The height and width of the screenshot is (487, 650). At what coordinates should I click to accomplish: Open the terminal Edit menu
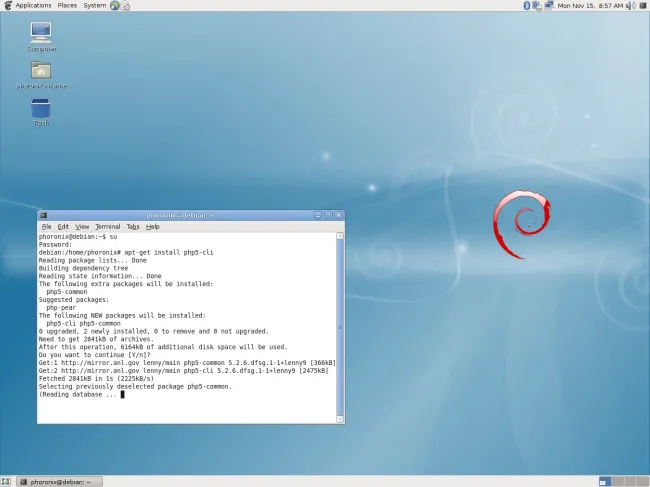coord(63,227)
